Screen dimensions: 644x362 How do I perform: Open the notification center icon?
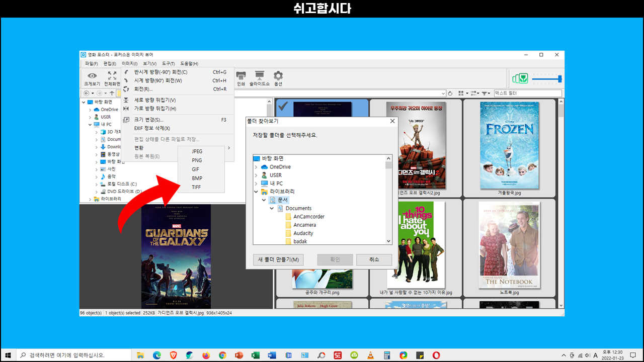click(633, 355)
